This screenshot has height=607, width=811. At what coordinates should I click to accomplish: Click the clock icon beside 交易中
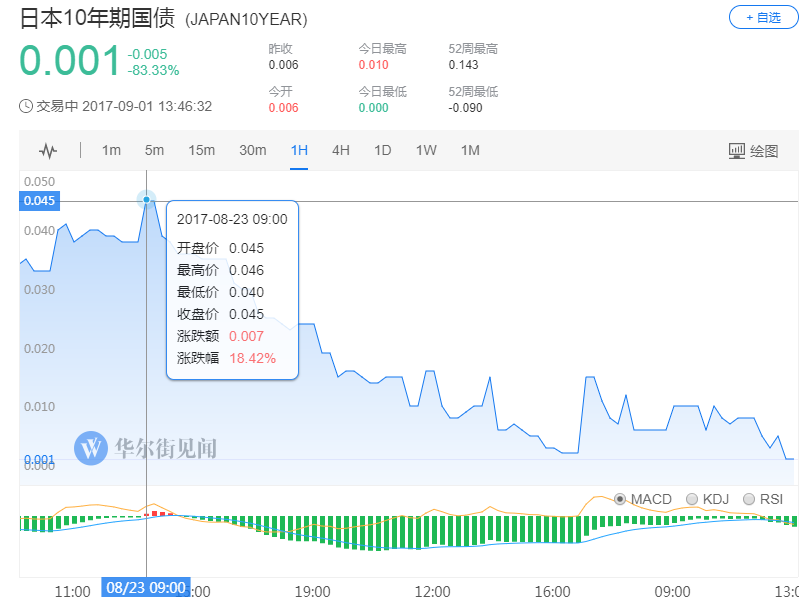coord(26,107)
